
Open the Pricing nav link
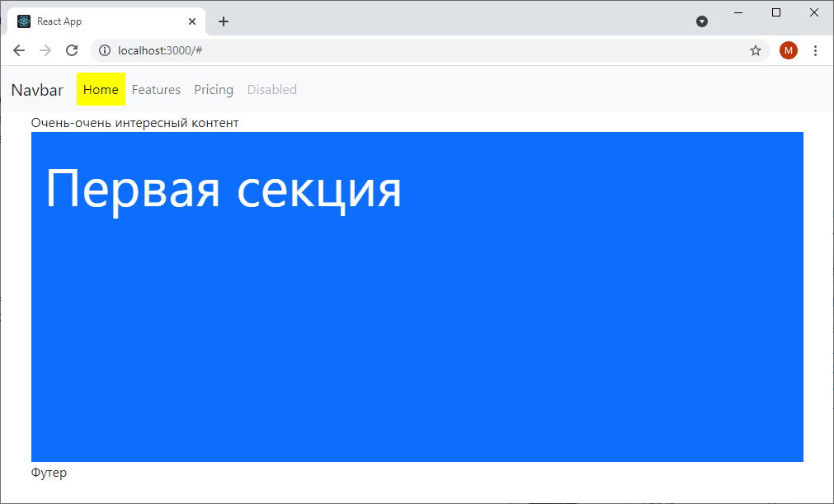[214, 90]
